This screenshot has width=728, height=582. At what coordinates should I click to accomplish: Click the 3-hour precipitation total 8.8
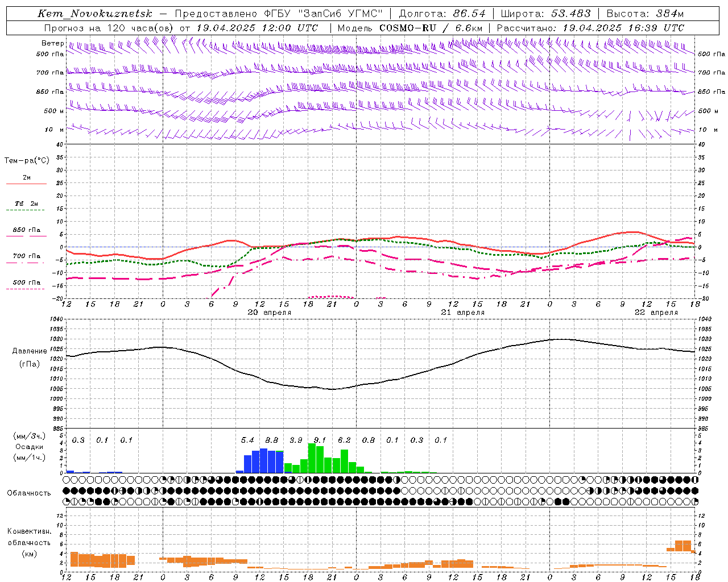[272, 440]
